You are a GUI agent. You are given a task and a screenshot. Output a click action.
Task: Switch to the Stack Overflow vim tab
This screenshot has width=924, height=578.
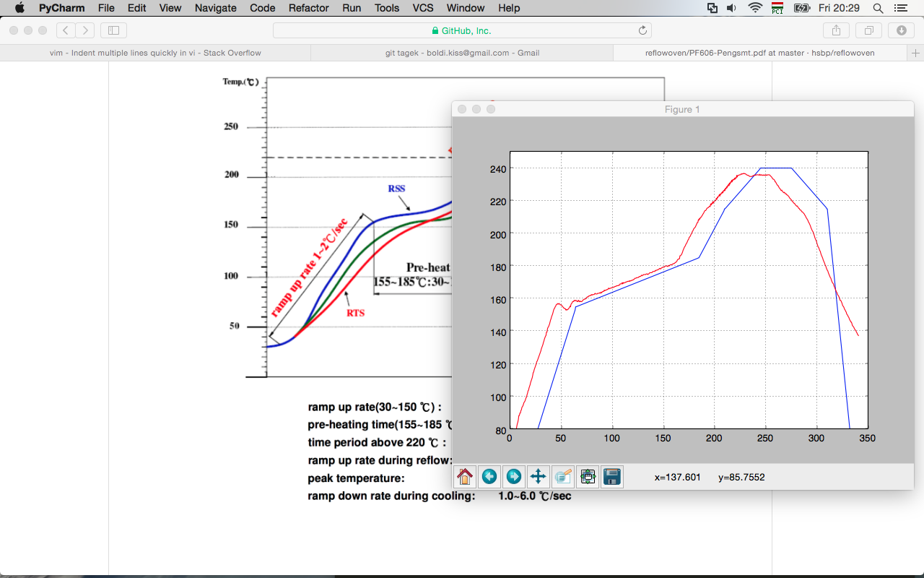coord(155,53)
